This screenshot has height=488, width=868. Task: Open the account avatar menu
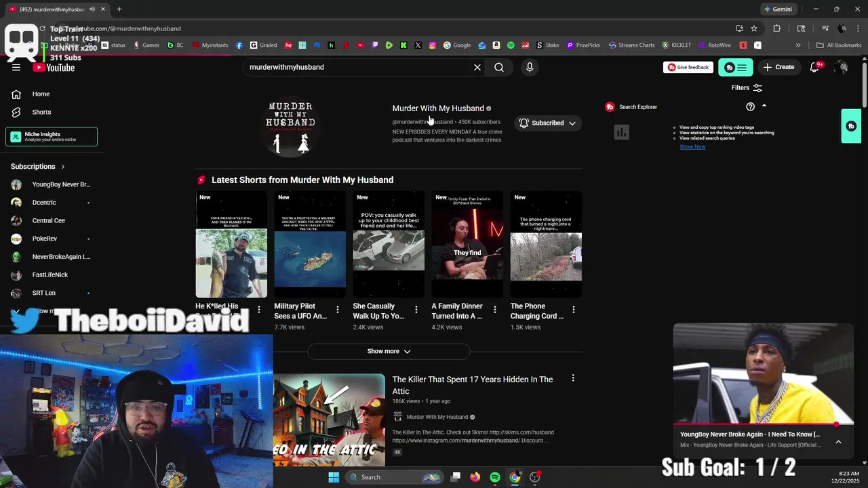pos(842,67)
